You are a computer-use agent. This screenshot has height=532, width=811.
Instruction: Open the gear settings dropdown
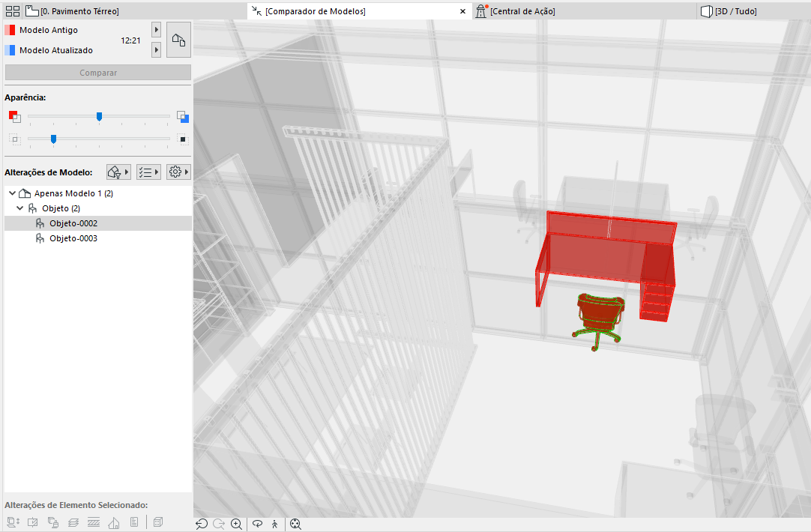coord(178,172)
